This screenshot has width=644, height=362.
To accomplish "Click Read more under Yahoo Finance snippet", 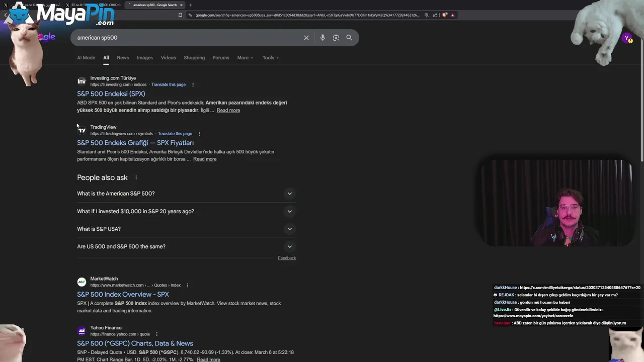I will (x=208, y=359).
